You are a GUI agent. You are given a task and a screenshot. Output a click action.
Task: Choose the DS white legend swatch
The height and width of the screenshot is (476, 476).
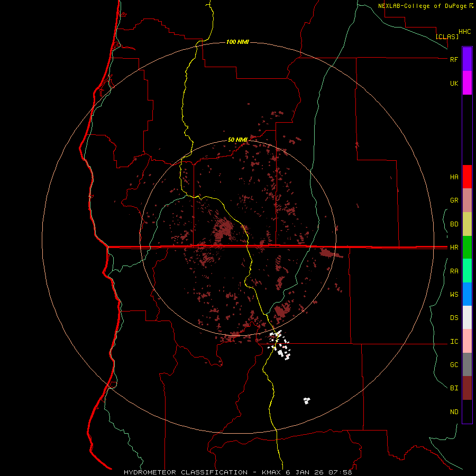point(467,317)
